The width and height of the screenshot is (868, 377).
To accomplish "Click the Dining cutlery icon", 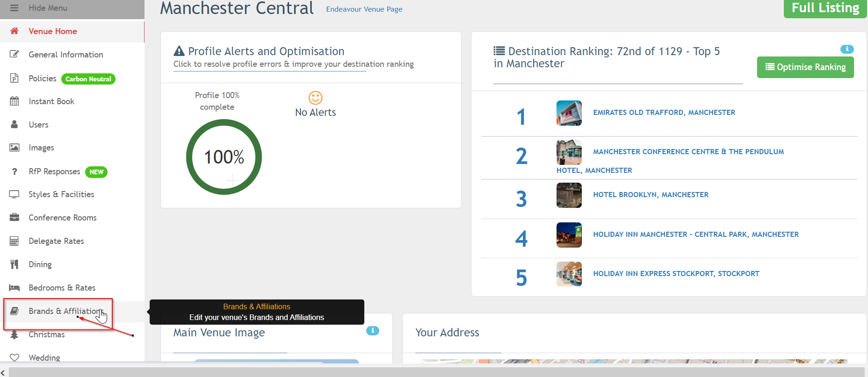I will click(x=14, y=264).
